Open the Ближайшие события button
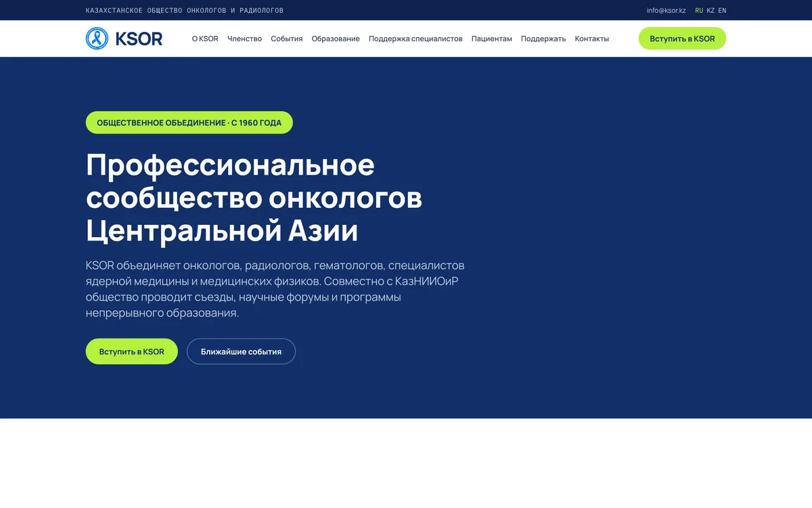Screen dimensions: 812x508 (x=241, y=352)
